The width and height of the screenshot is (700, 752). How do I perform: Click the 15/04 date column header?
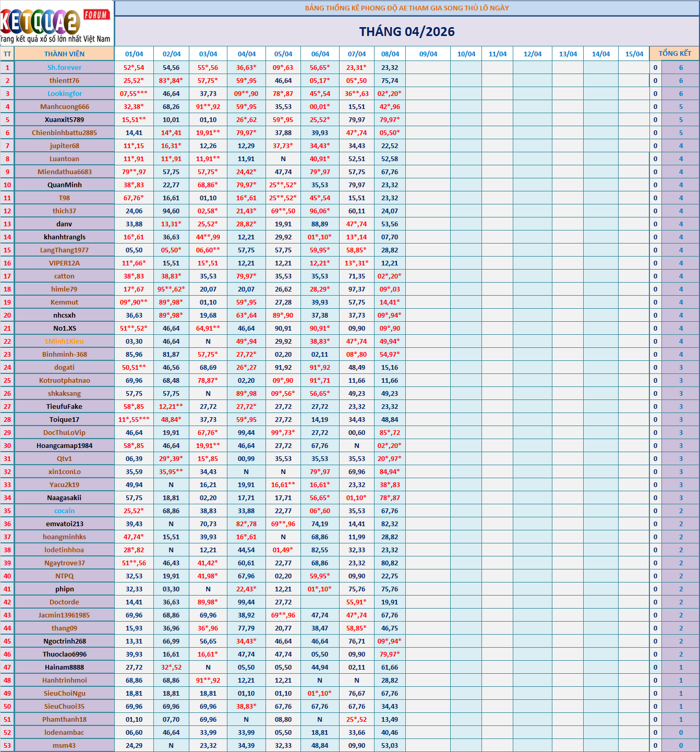pyautogui.click(x=634, y=54)
